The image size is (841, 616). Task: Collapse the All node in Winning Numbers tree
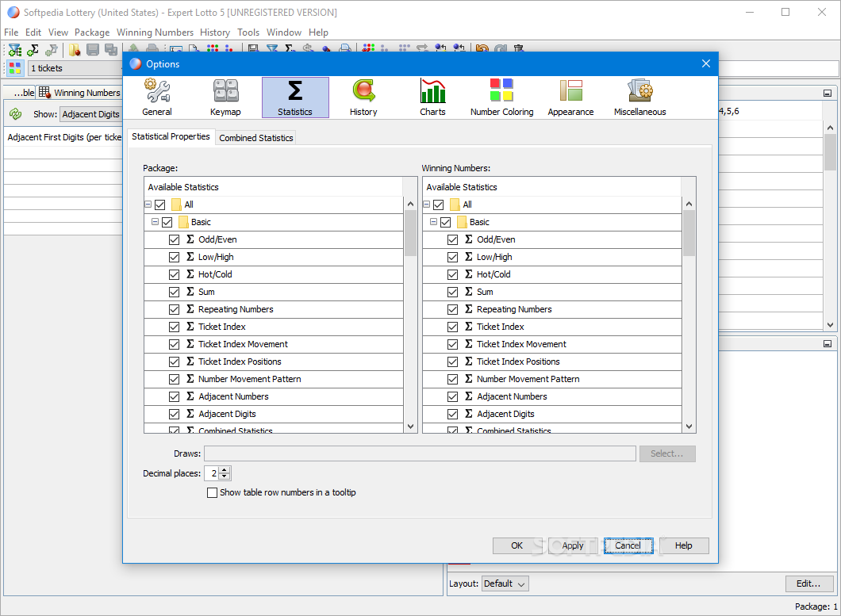pyautogui.click(x=426, y=205)
